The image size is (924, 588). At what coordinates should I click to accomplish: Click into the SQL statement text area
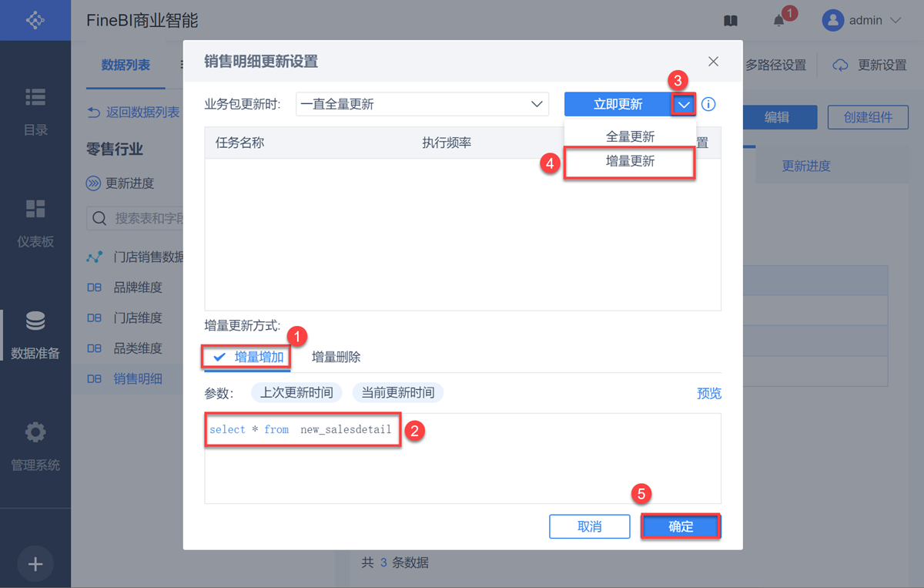(463, 459)
